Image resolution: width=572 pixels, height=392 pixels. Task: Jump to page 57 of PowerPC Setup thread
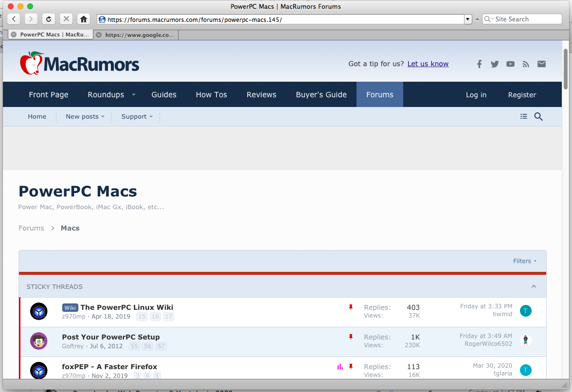[161, 346]
